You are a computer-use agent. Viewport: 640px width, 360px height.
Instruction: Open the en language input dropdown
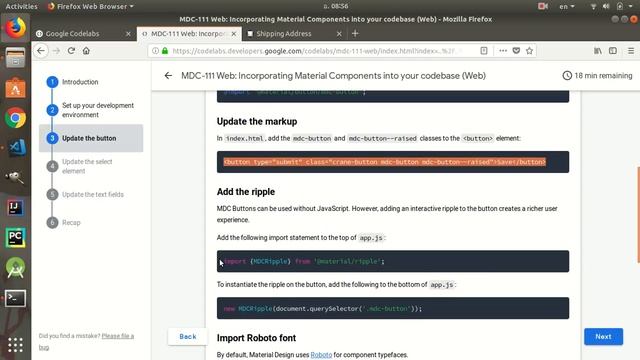point(567,6)
